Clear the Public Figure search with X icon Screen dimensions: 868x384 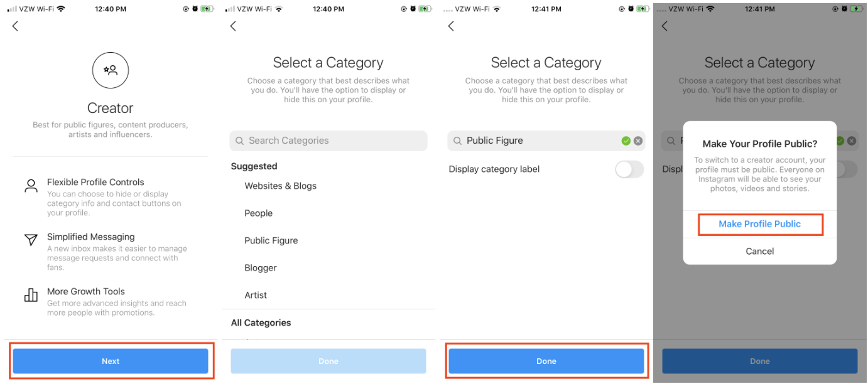point(638,141)
